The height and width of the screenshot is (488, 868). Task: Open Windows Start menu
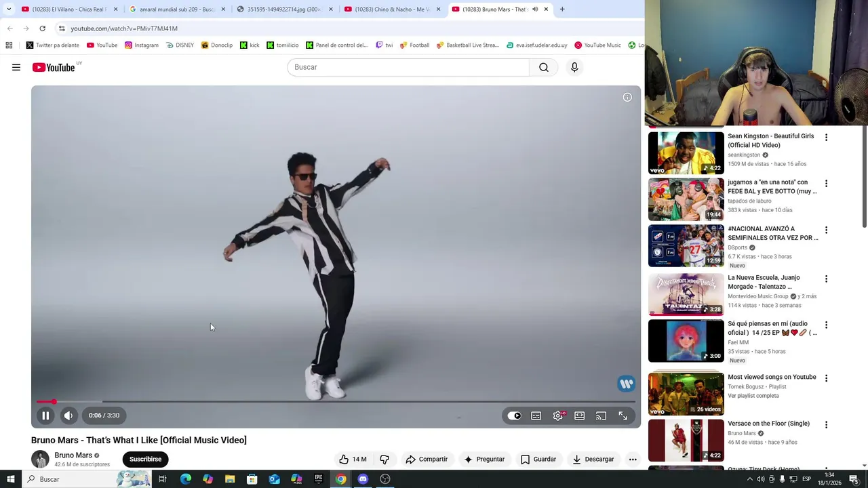pyautogui.click(x=11, y=479)
